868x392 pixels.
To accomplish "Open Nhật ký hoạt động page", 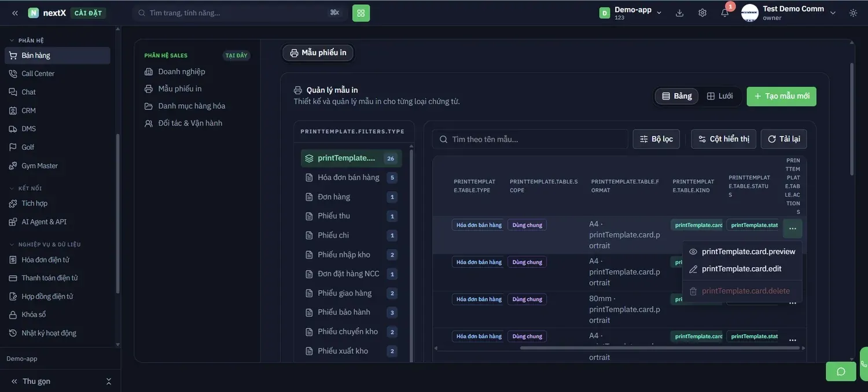I will pyautogui.click(x=57, y=333).
